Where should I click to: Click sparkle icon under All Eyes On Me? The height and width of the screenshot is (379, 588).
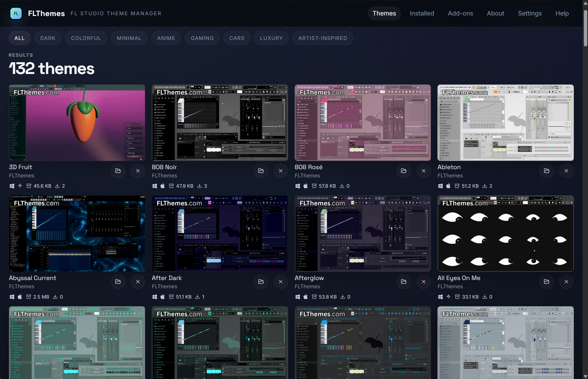(449, 296)
